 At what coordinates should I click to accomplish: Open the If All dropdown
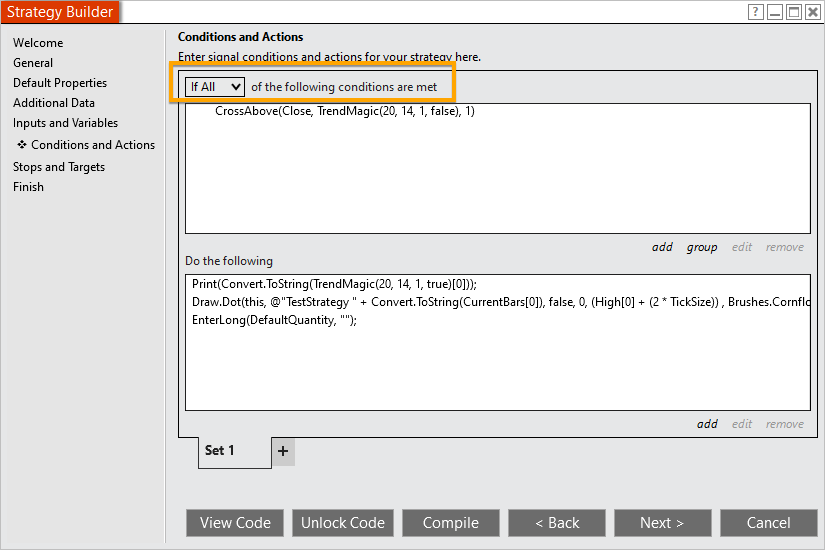[x=215, y=87]
